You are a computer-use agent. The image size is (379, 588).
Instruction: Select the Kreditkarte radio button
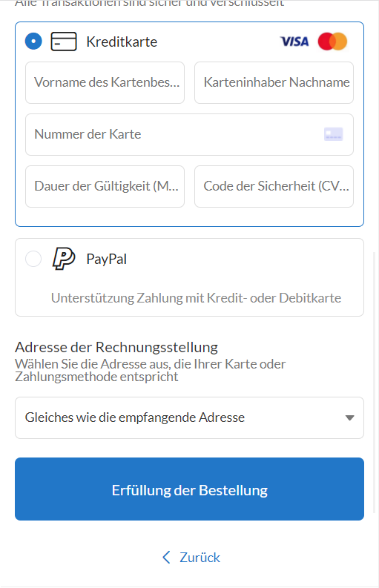[33, 42]
